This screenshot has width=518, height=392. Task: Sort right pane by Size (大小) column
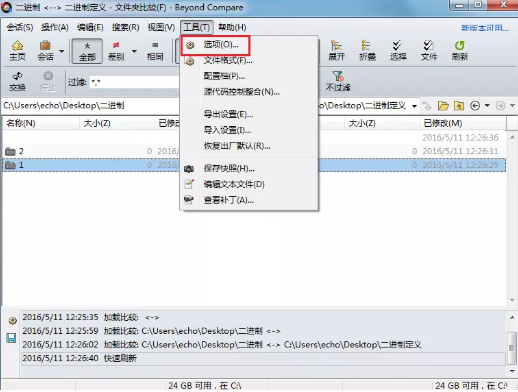point(381,124)
